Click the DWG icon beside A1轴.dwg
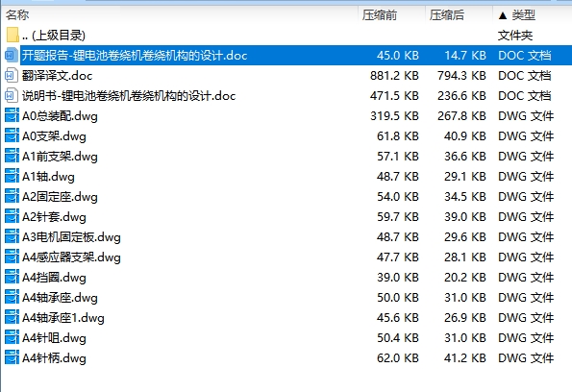 click(x=12, y=177)
